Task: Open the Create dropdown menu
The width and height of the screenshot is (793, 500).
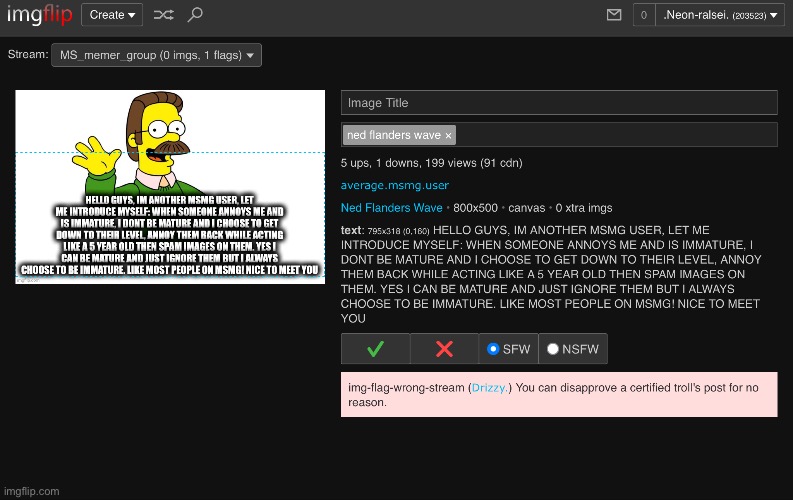Action: click(x=112, y=15)
